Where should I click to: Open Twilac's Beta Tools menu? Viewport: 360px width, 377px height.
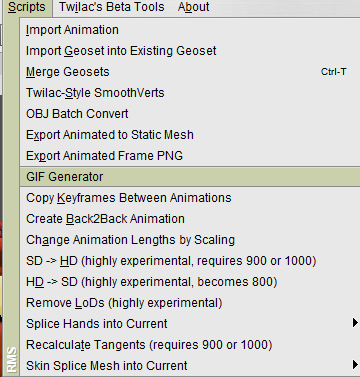point(112,7)
